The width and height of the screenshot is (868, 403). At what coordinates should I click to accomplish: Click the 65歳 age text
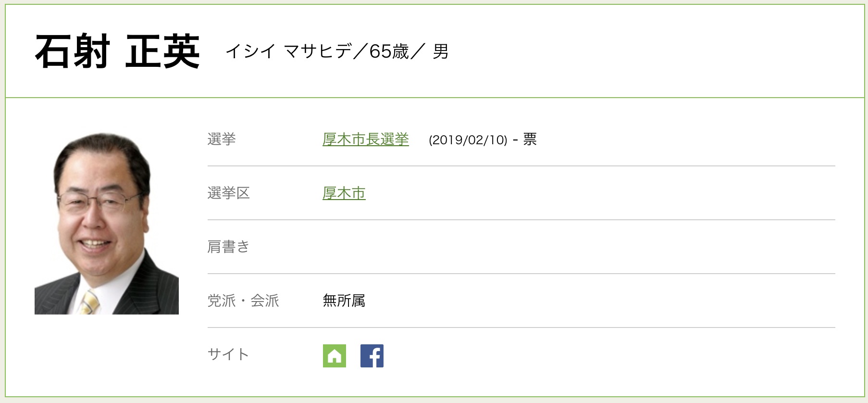tap(389, 51)
